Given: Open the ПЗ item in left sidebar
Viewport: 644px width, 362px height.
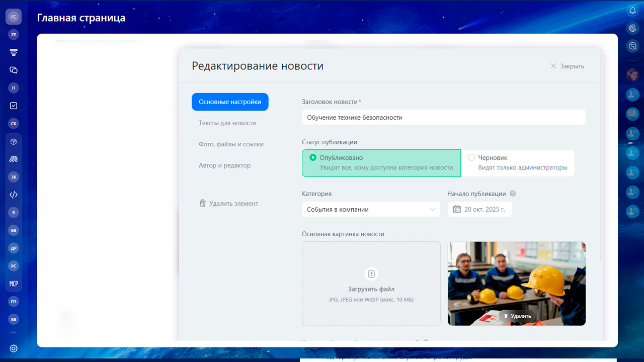Looking at the screenshot, I should (x=14, y=302).
